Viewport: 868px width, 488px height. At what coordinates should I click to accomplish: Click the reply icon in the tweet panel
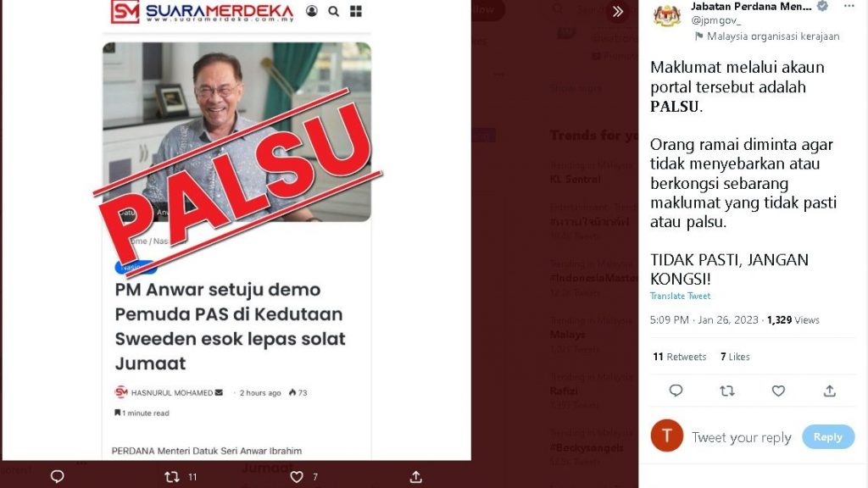[676, 391]
